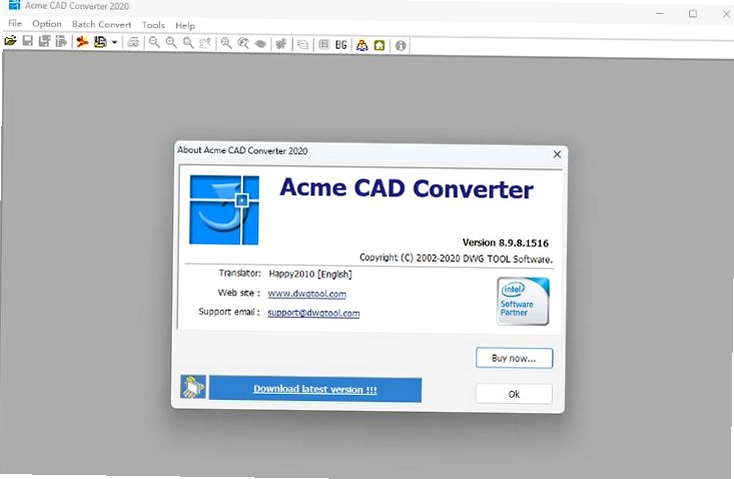Close the About Acme CAD Converter dialog
734x479 pixels.
point(557,154)
